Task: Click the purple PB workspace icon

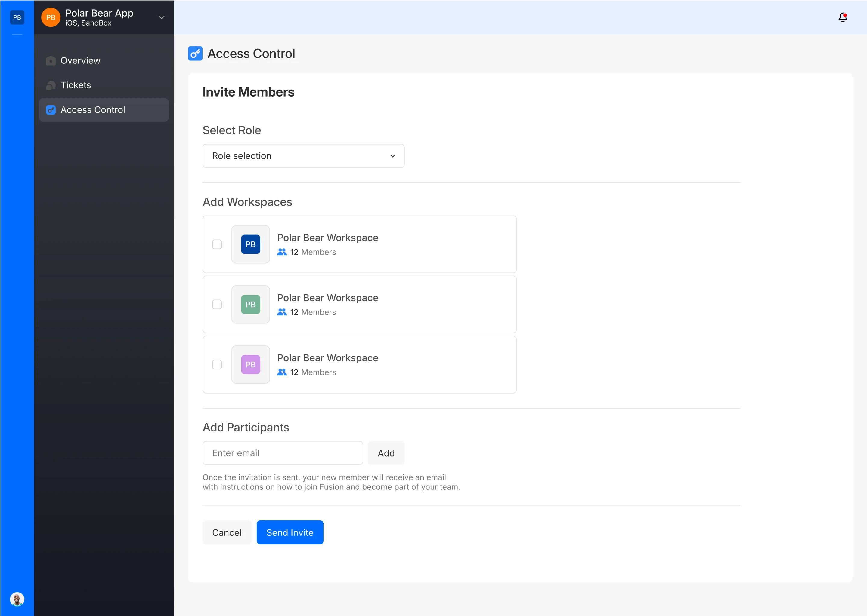Action: pos(251,364)
